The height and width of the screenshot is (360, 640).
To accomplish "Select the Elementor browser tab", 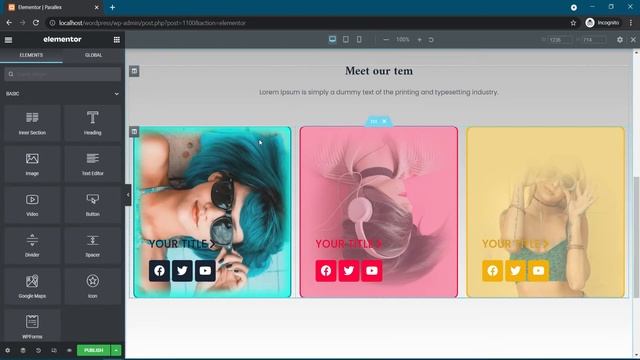I will (x=53, y=7).
